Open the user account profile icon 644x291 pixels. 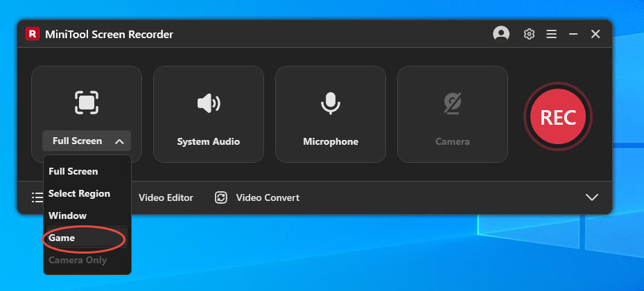[x=501, y=34]
